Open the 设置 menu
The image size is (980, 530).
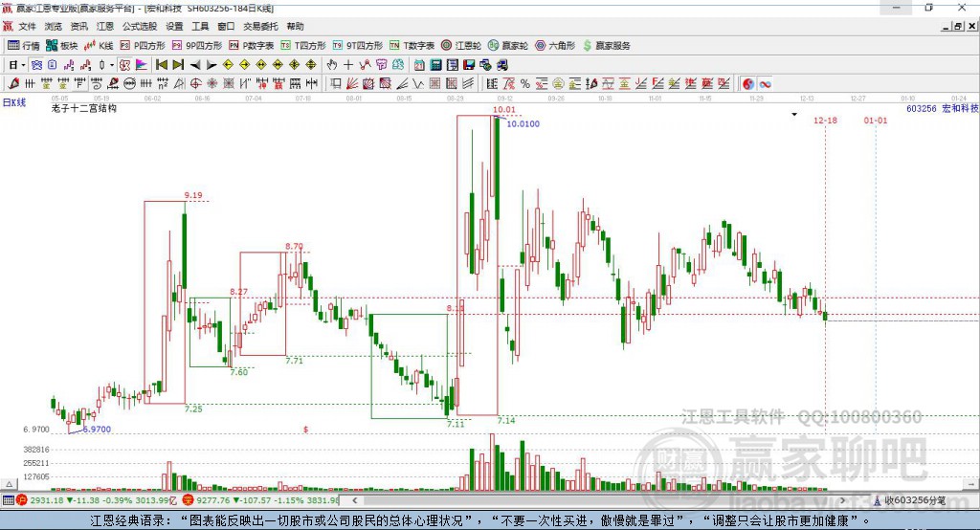pyautogui.click(x=174, y=26)
